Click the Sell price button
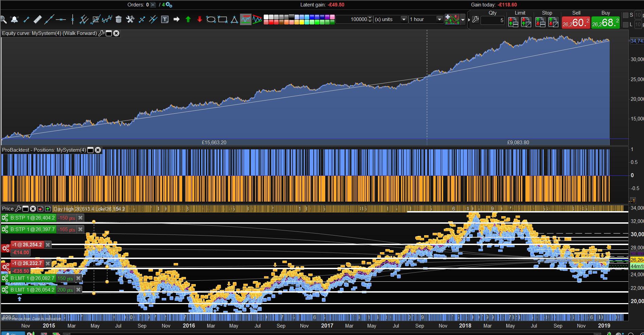The width and height of the screenshot is (644, 335). [x=576, y=23]
